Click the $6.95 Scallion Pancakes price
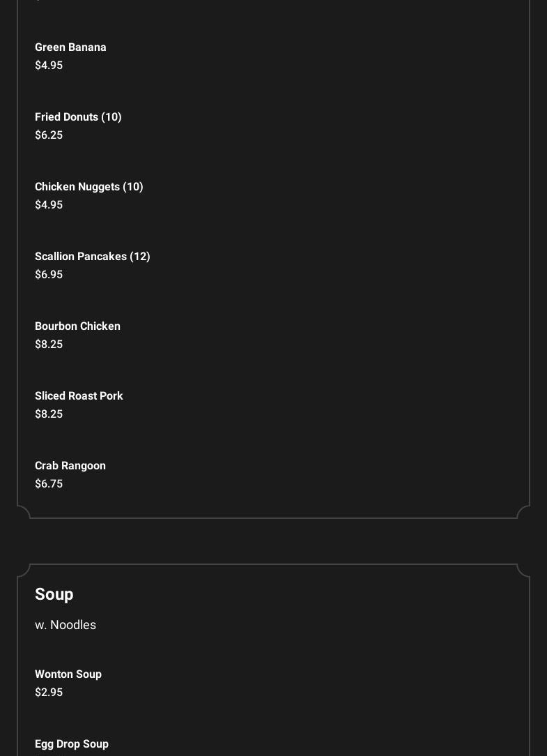The image size is (547, 756). tap(49, 275)
